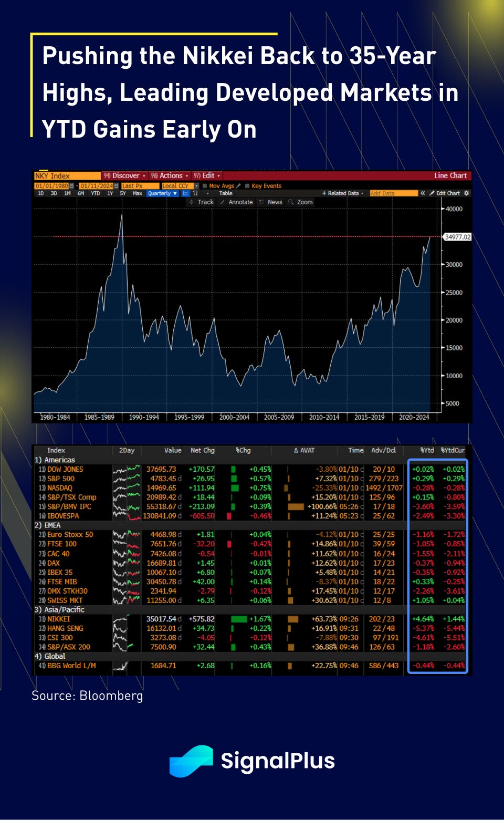Open the Discover menu
Screen dimensions: 504x820
(124, 176)
